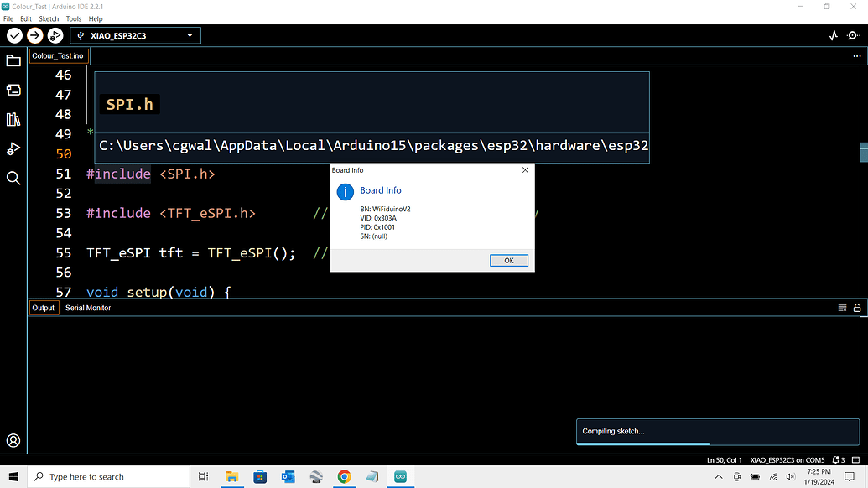Open the Accounts icon in lower sidebar

pyautogui.click(x=13, y=440)
